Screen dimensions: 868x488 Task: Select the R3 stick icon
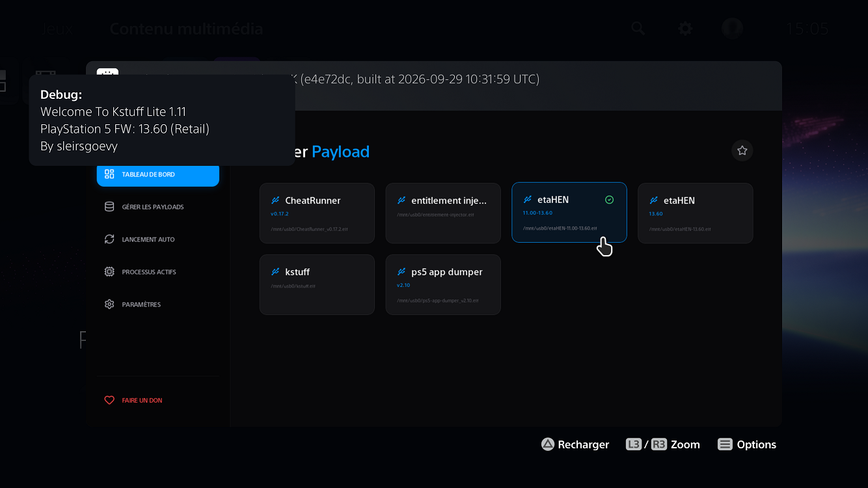659,444
